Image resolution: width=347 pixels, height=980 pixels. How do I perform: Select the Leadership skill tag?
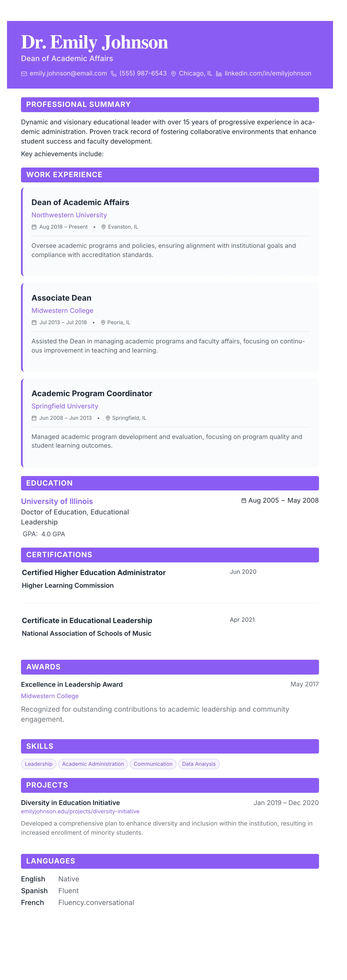click(x=38, y=764)
